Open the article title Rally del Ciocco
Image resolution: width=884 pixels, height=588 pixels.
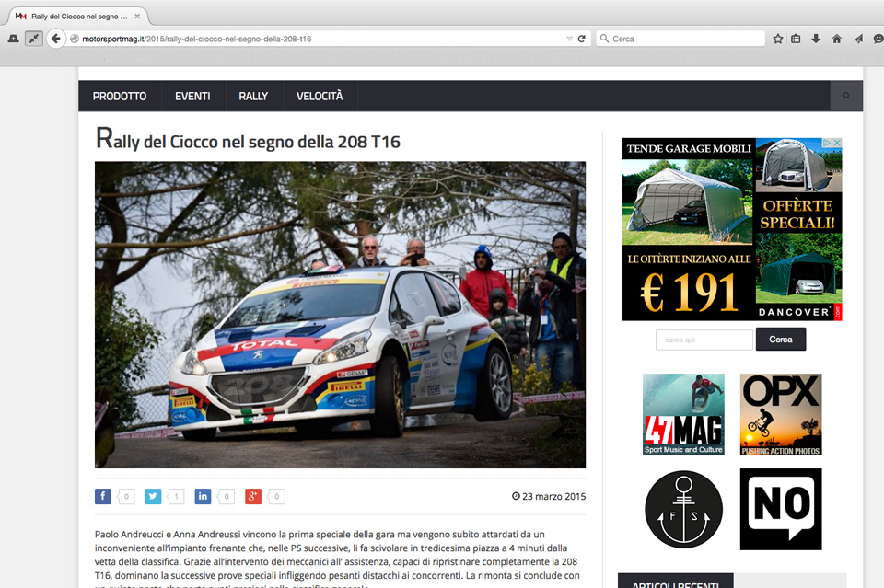click(248, 140)
